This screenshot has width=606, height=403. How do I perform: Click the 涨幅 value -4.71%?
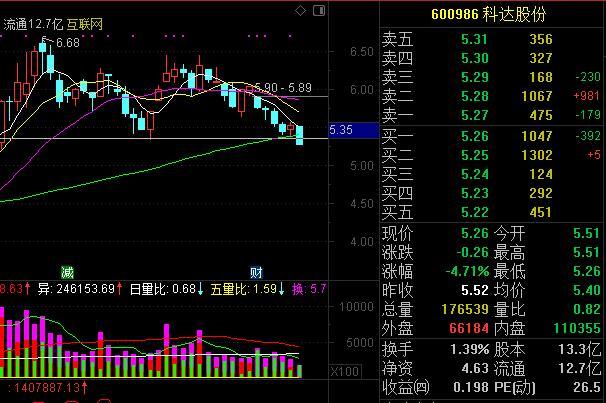468,271
